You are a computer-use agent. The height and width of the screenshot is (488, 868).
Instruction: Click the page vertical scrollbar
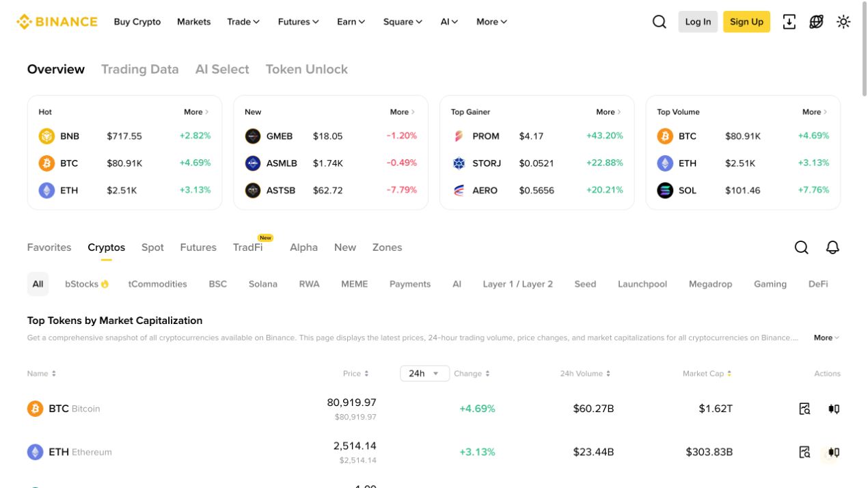click(x=865, y=48)
